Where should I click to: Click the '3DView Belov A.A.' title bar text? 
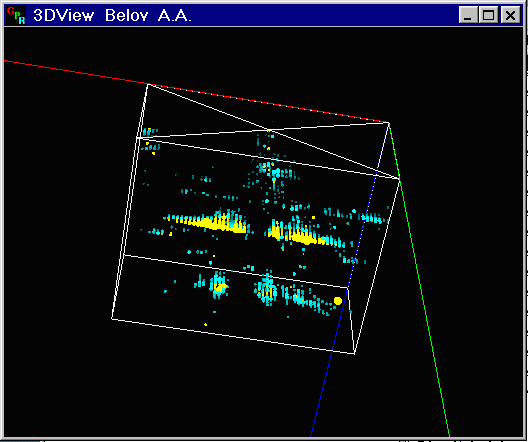point(112,15)
